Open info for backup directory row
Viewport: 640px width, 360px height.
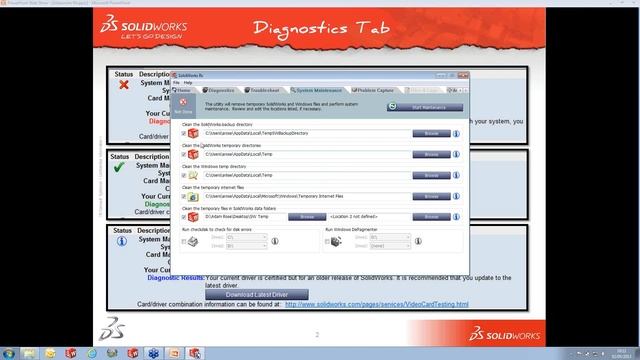coord(456,133)
